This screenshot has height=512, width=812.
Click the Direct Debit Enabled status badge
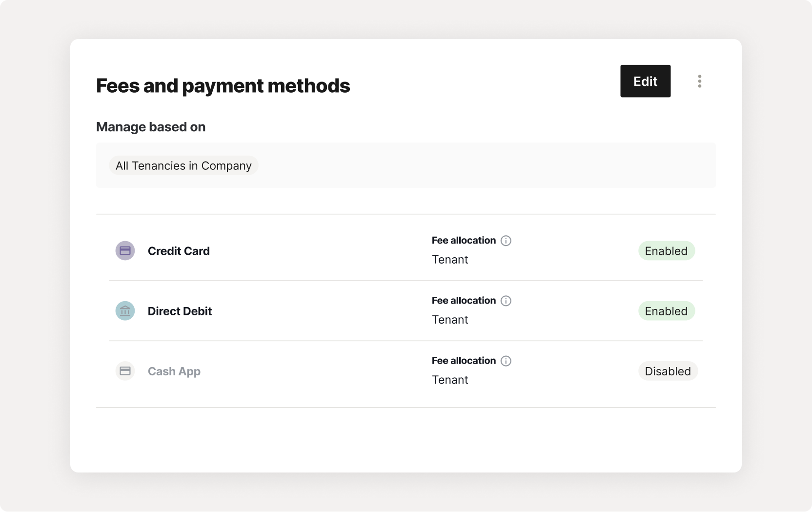click(x=666, y=311)
